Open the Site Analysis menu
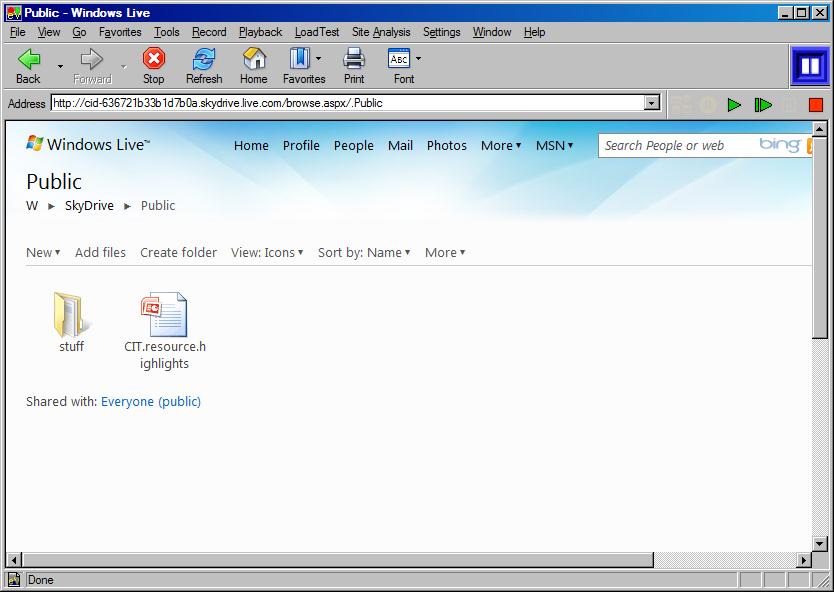 (x=381, y=32)
